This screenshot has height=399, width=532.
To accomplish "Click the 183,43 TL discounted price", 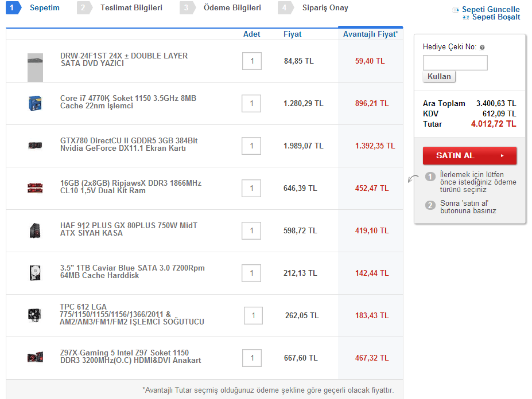I will tap(372, 315).
